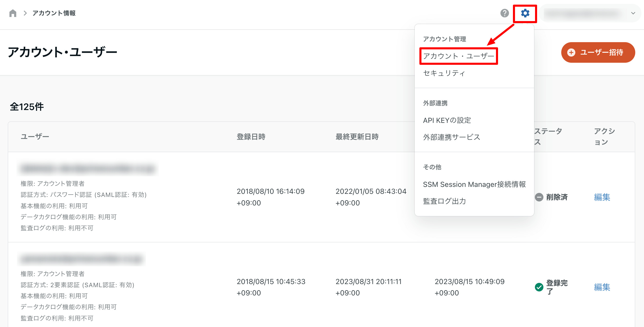Click registration date 2018/08/15 10:45:33 cell
Viewport: 644px width, 327px height.
[271, 287]
